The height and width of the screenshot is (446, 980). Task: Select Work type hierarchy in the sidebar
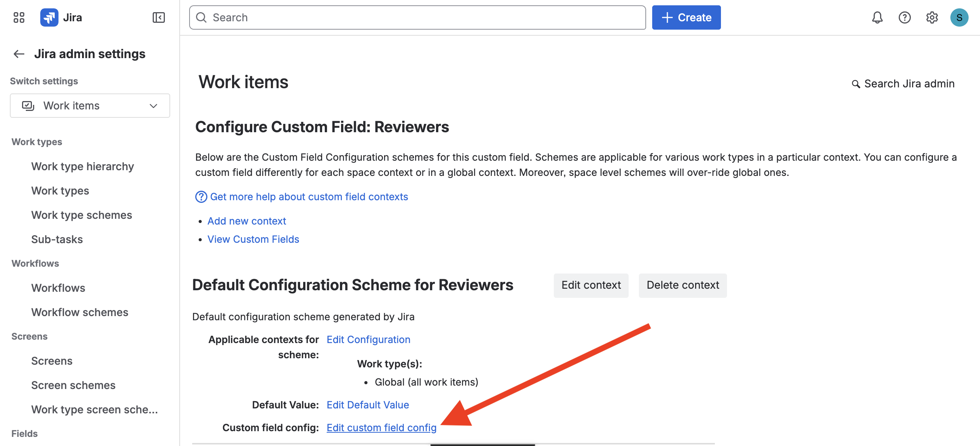point(82,166)
